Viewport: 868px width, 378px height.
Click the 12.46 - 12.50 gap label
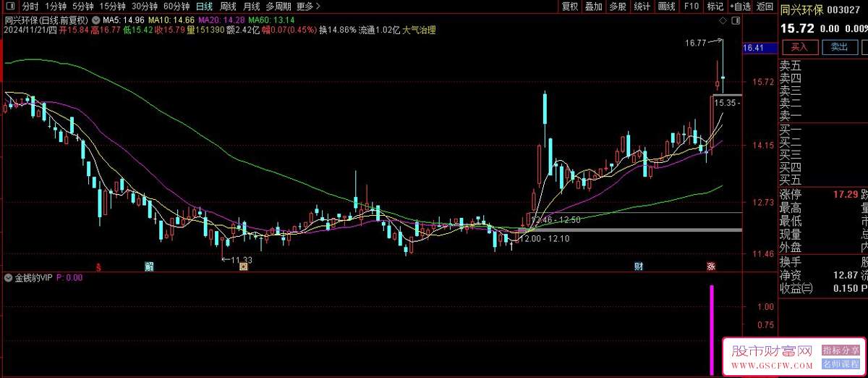point(556,219)
